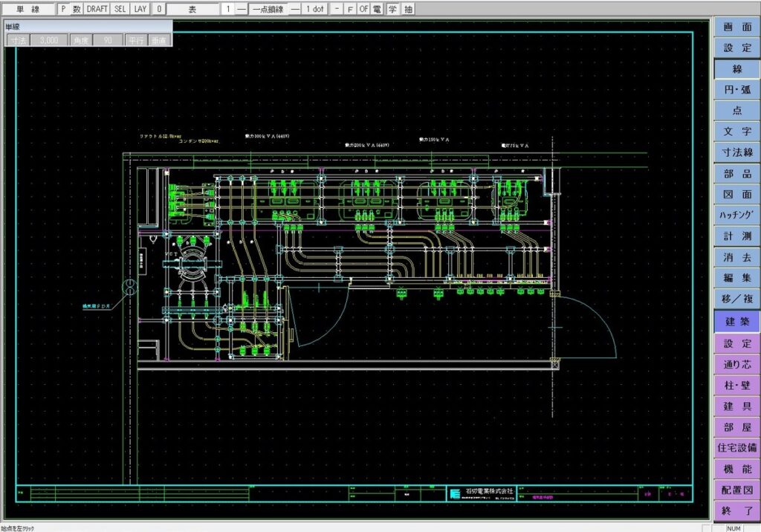Select the 線 line tool
The height and width of the screenshot is (532, 761).
(736, 69)
